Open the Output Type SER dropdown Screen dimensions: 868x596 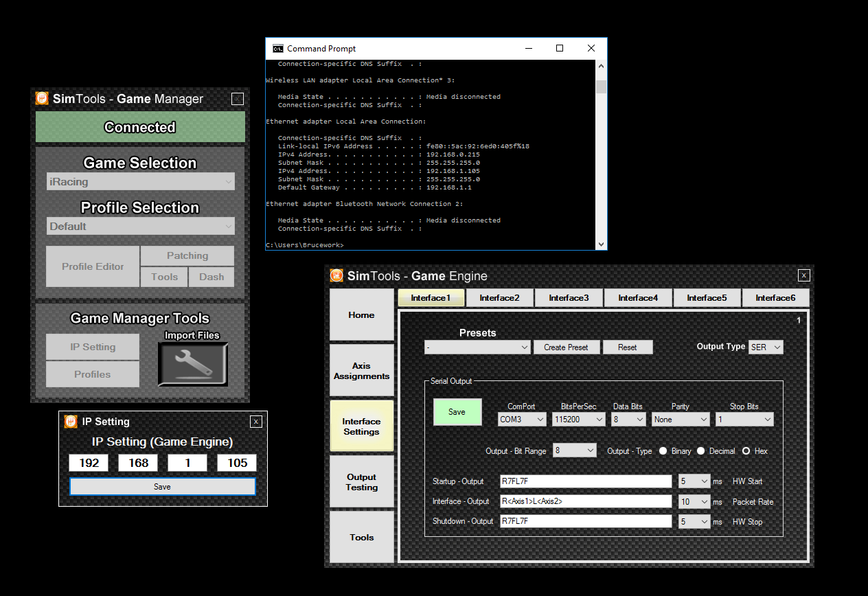[766, 347]
